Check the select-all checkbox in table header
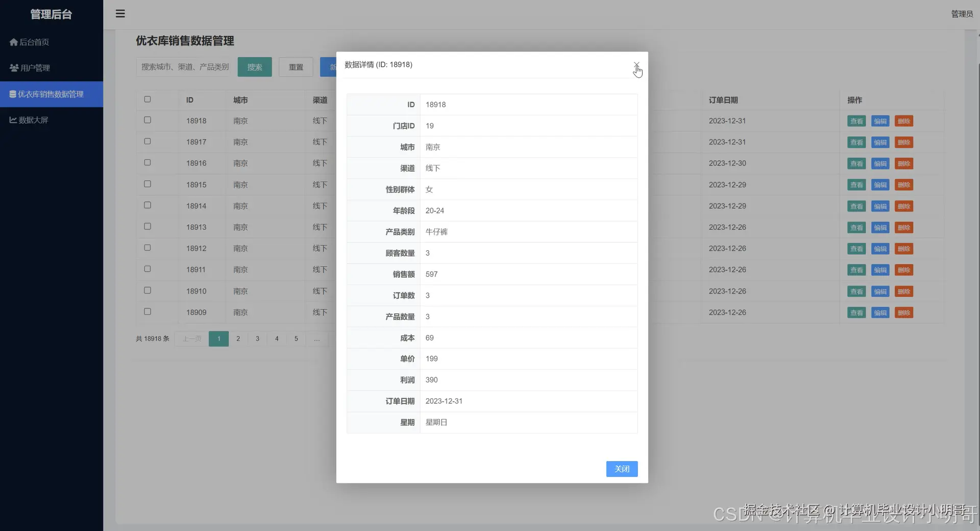The image size is (980, 531). (148, 99)
